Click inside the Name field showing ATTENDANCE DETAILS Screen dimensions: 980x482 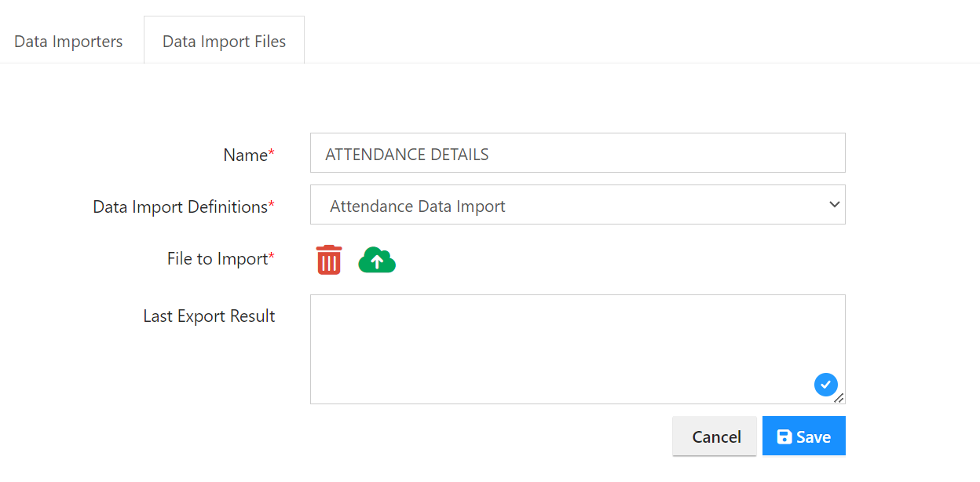577,152
